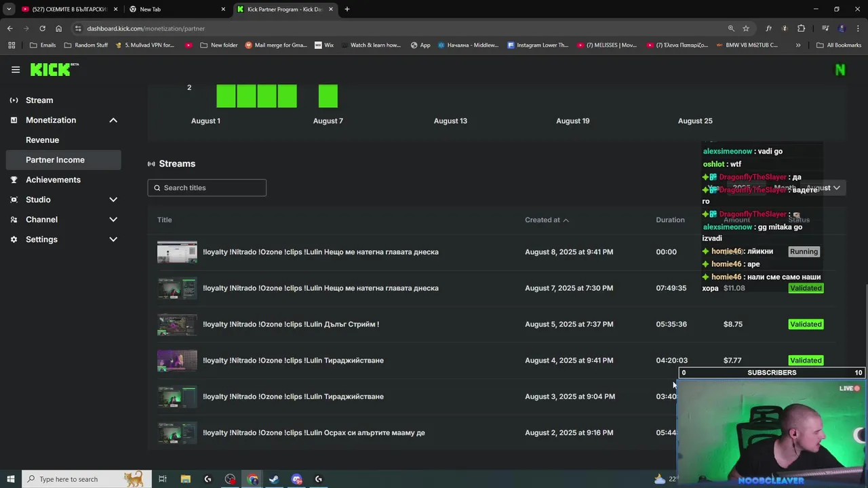Open thumbnail of August 4 stream
Screen dimensions: 868x488
click(x=177, y=361)
